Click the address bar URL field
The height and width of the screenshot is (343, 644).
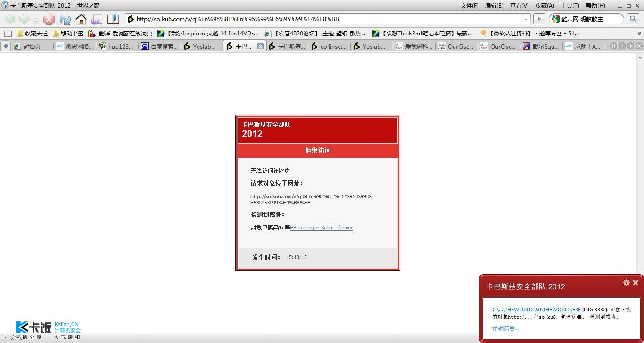(x=328, y=19)
